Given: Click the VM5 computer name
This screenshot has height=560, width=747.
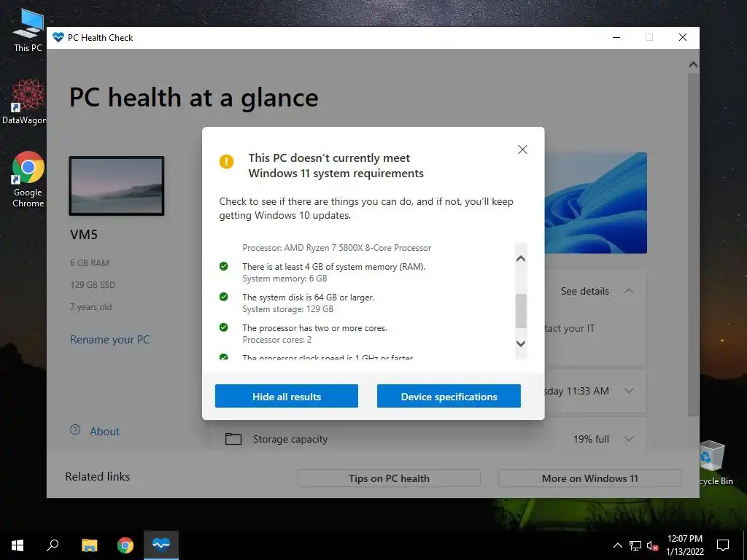Looking at the screenshot, I should (x=84, y=235).
